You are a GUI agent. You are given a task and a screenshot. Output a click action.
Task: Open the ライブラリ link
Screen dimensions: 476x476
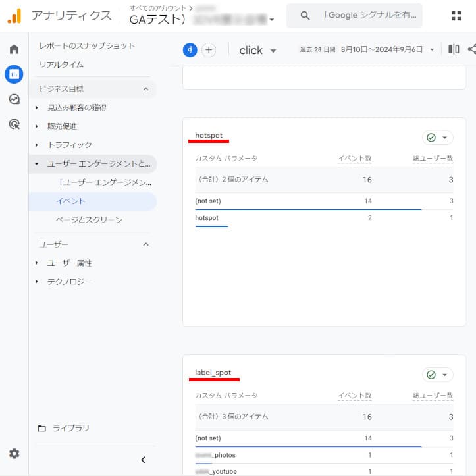70,428
